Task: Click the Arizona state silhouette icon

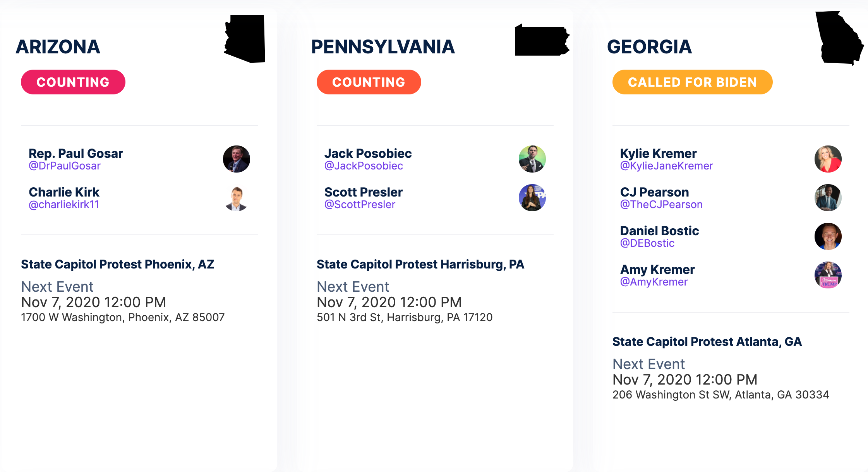Action: coord(245,39)
